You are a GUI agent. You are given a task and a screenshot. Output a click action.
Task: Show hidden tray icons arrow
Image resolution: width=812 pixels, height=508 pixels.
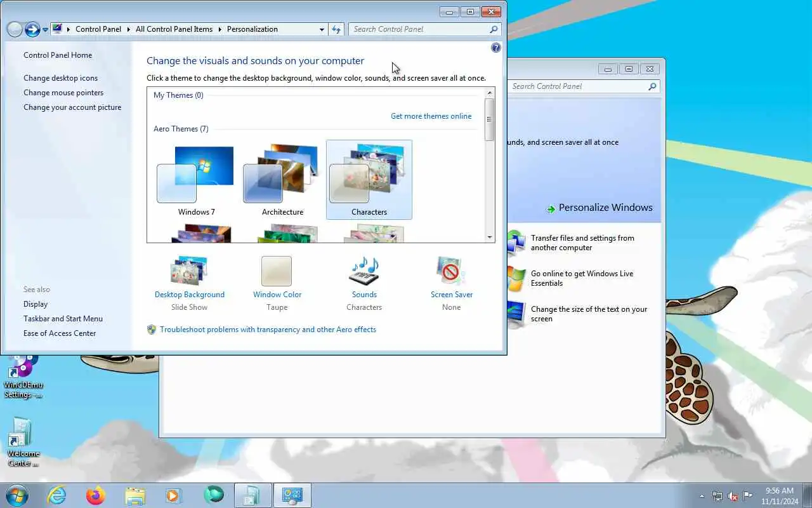(702, 496)
